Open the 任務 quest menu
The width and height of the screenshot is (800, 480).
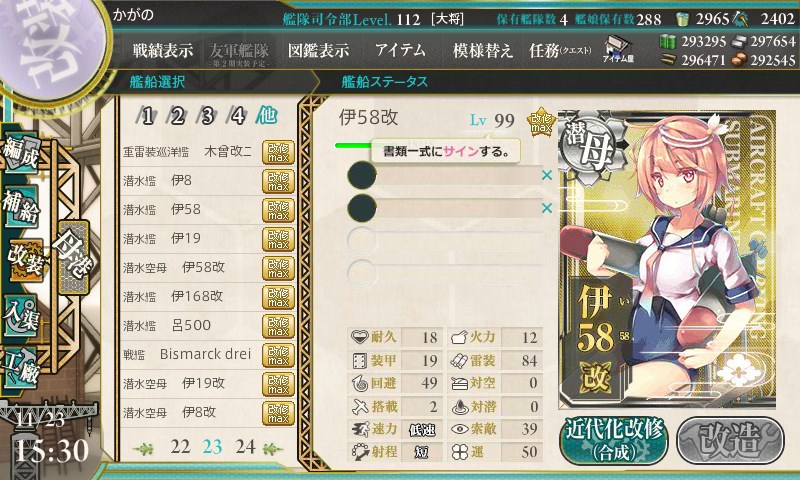coord(560,50)
